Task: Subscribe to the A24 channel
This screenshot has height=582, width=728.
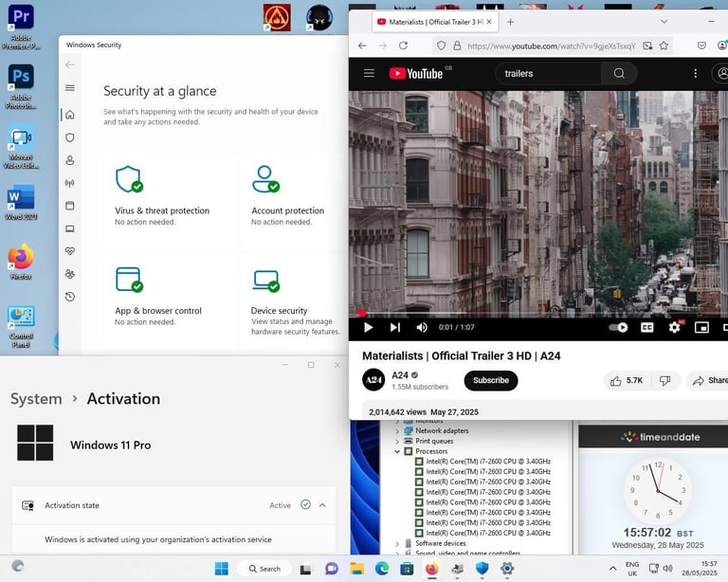Action: click(491, 380)
